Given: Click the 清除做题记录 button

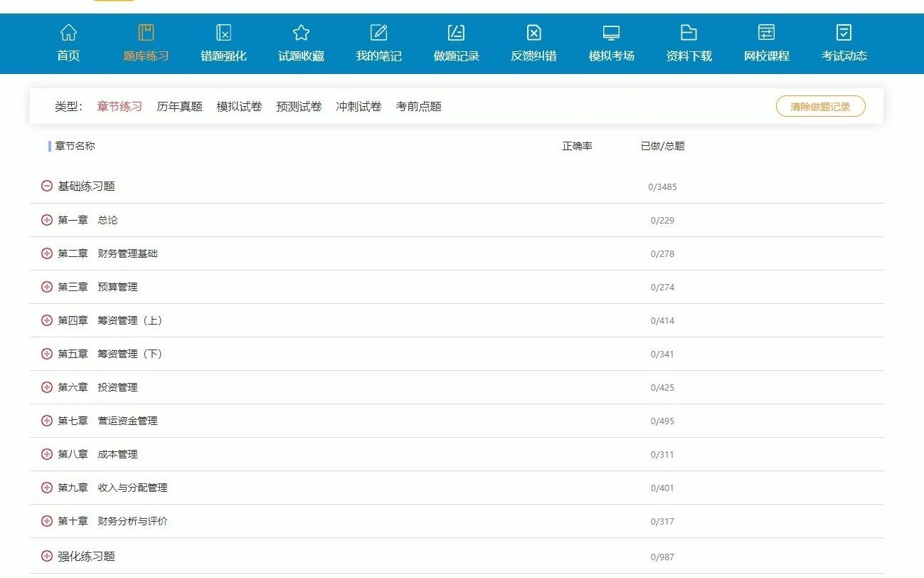Looking at the screenshot, I should point(820,105).
